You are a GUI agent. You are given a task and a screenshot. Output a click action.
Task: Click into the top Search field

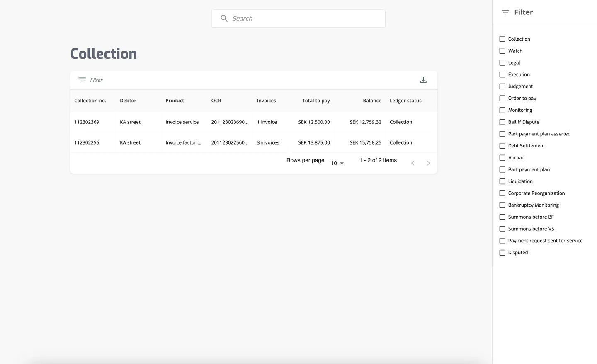[x=298, y=19]
